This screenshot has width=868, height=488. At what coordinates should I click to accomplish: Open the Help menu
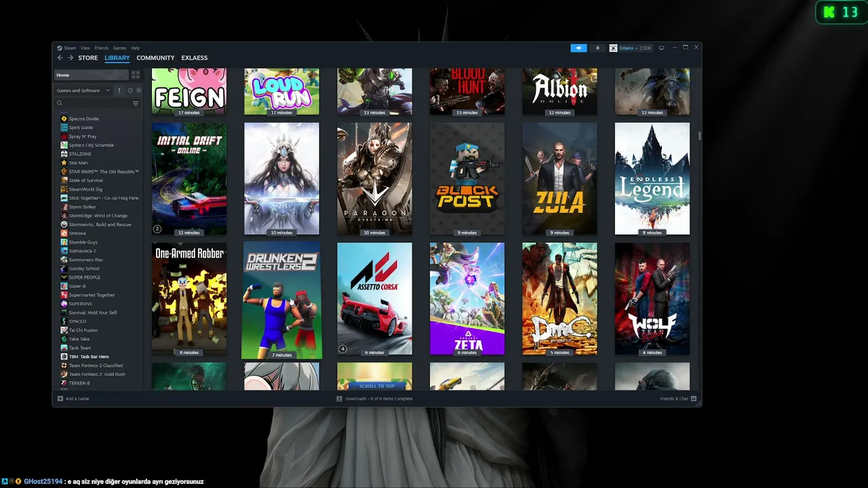tap(135, 48)
